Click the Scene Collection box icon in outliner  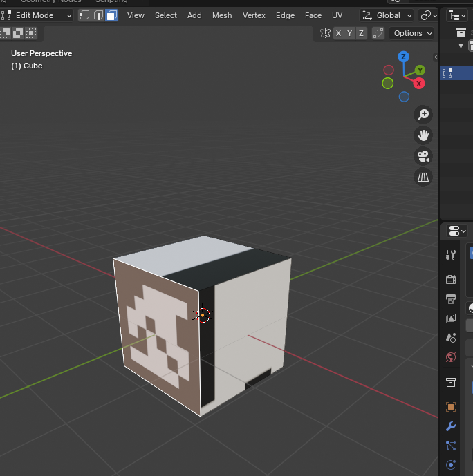coord(461,32)
